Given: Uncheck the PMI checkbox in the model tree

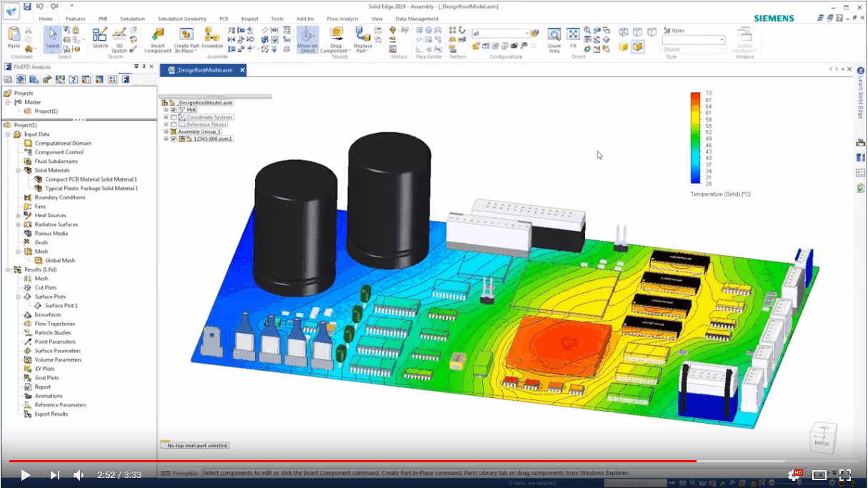Looking at the screenshot, I should point(173,110).
